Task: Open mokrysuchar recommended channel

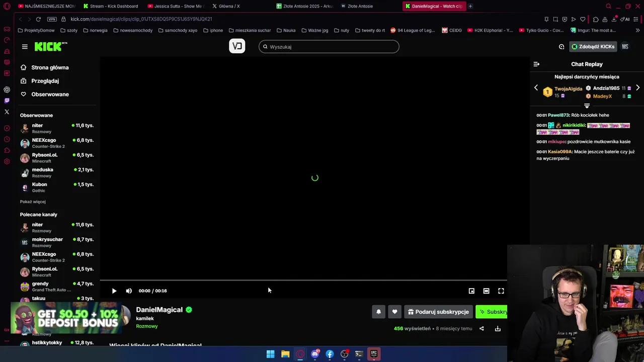Action: (56, 242)
